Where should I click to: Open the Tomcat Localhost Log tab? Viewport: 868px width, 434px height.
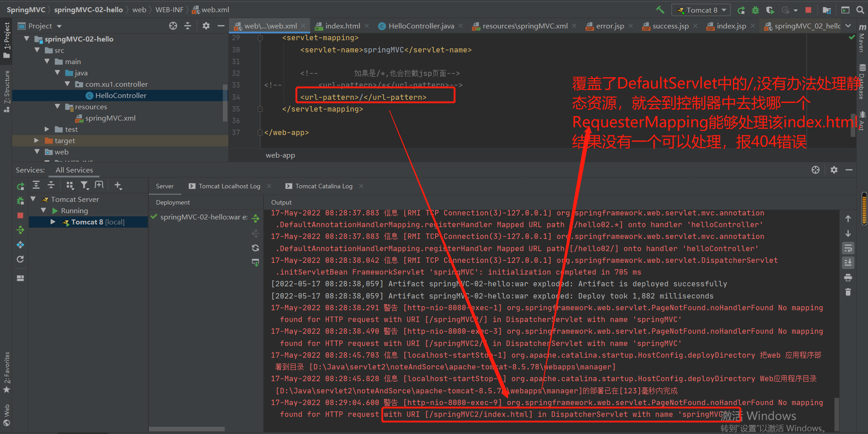tap(229, 186)
